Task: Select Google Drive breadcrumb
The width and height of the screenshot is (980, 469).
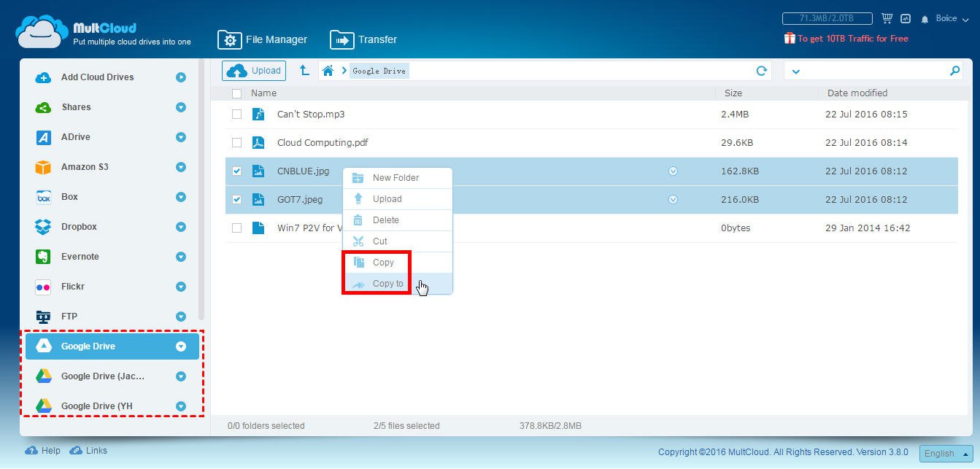Action: click(x=379, y=71)
